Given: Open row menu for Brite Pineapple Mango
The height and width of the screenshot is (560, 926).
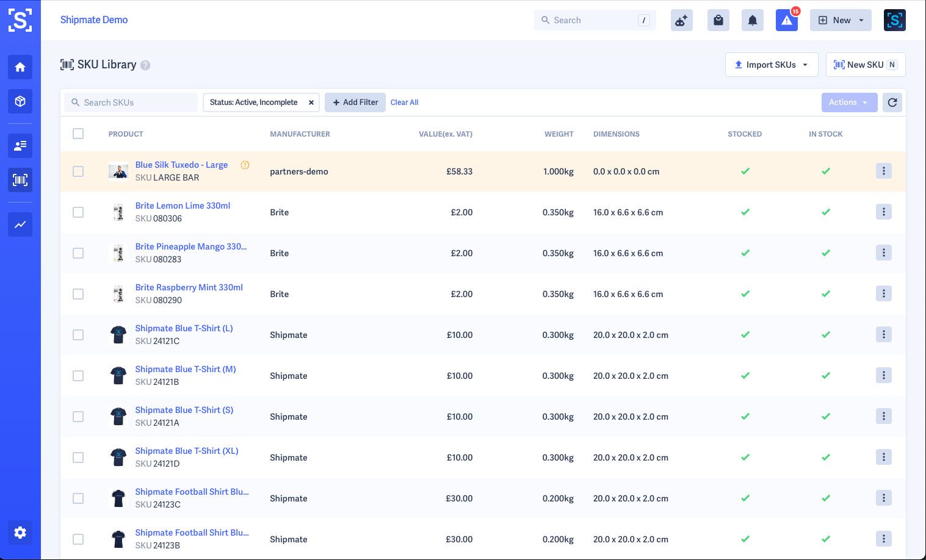Looking at the screenshot, I should coord(884,253).
